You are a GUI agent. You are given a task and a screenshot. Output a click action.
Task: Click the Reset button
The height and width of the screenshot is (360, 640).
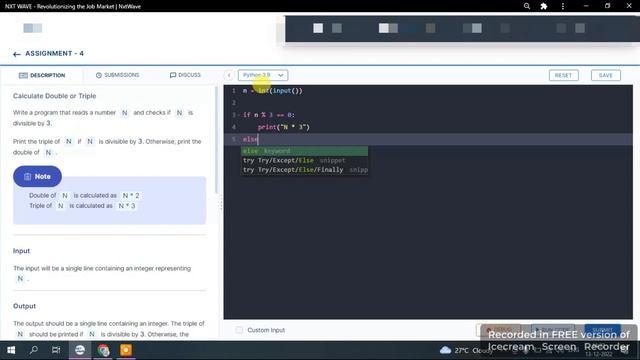click(563, 75)
